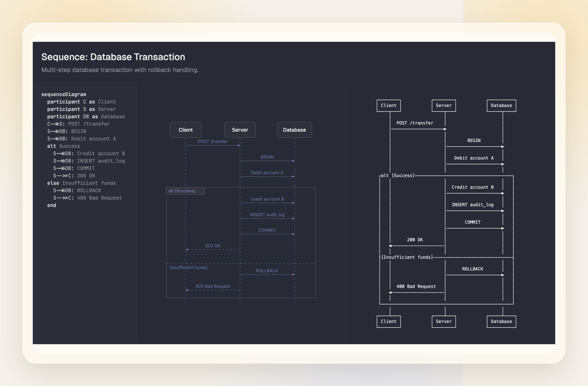Click the 'S->>DB: BEGIN' code line
588x386 pixels.
coord(66,131)
